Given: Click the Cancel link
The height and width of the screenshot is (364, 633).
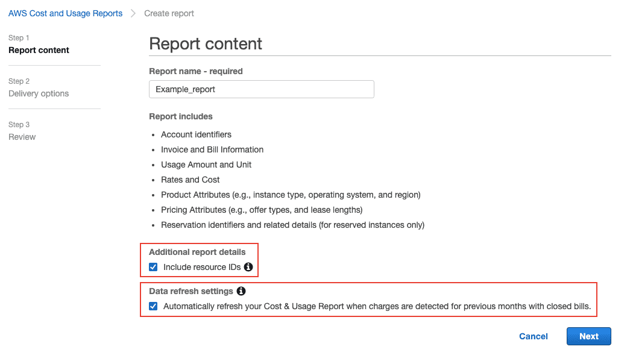Looking at the screenshot, I should [534, 336].
